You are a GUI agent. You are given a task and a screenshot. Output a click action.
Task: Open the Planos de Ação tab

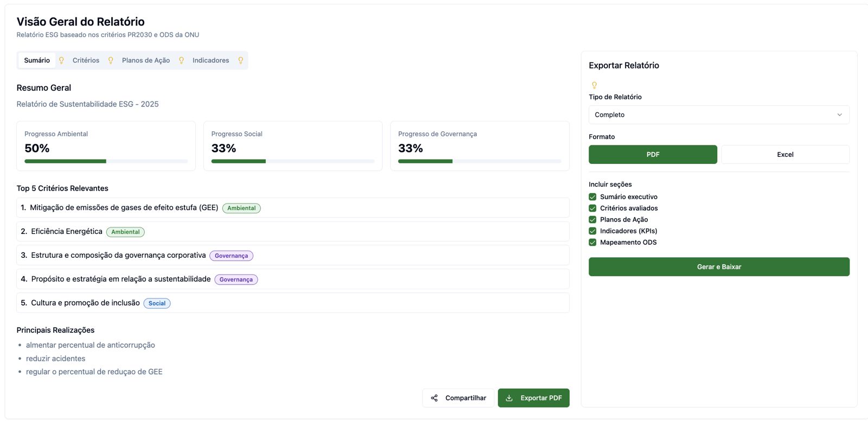(x=145, y=60)
